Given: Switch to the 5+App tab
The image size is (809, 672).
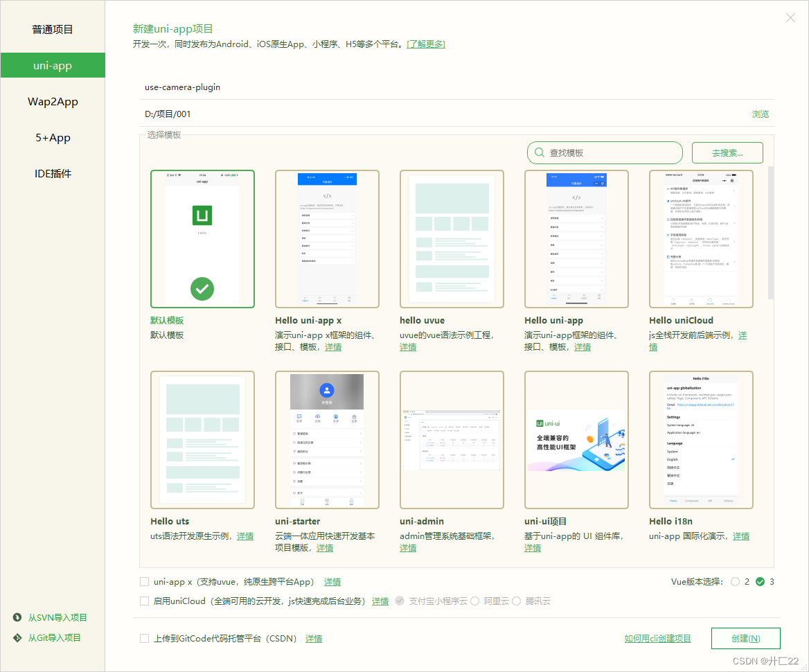Looking at the screenshot, I should pos(53,137).
